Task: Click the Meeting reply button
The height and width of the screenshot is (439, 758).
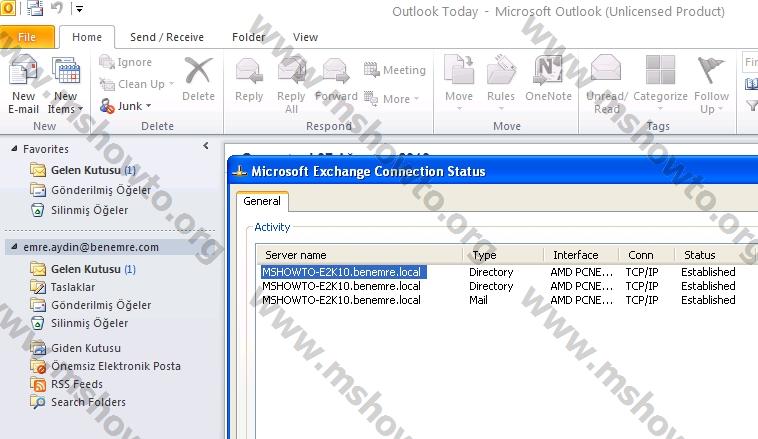Action: [x=395, y=70]
